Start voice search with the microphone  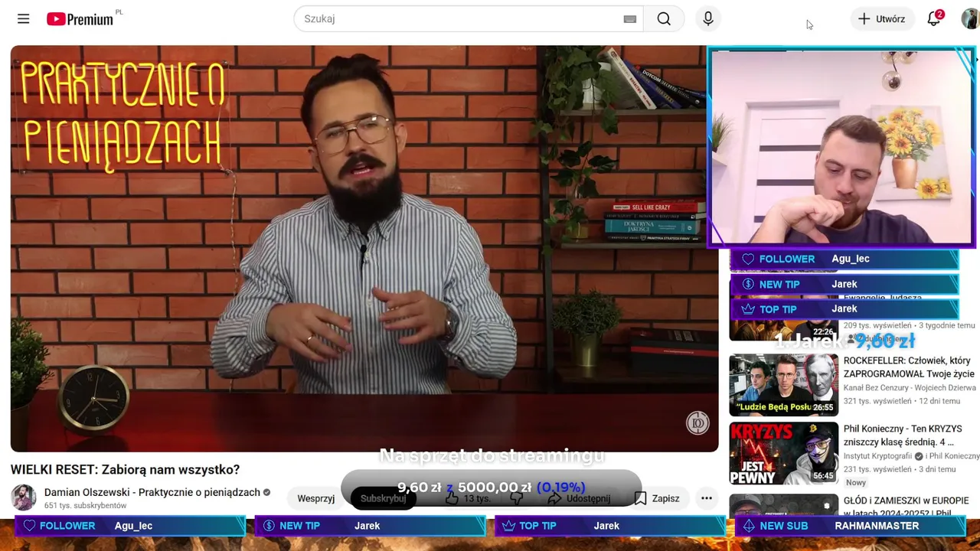click(x=708, y=19)
